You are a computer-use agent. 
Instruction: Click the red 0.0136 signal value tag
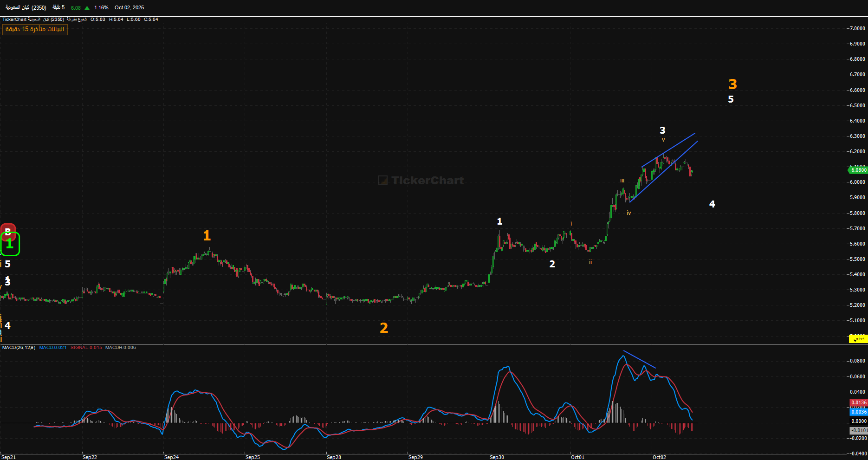coord(858,403)
